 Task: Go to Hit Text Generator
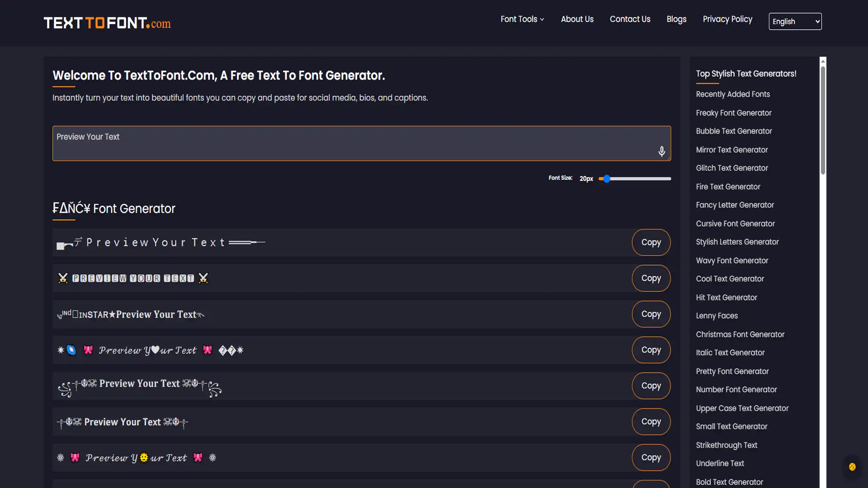coord(726,297)
